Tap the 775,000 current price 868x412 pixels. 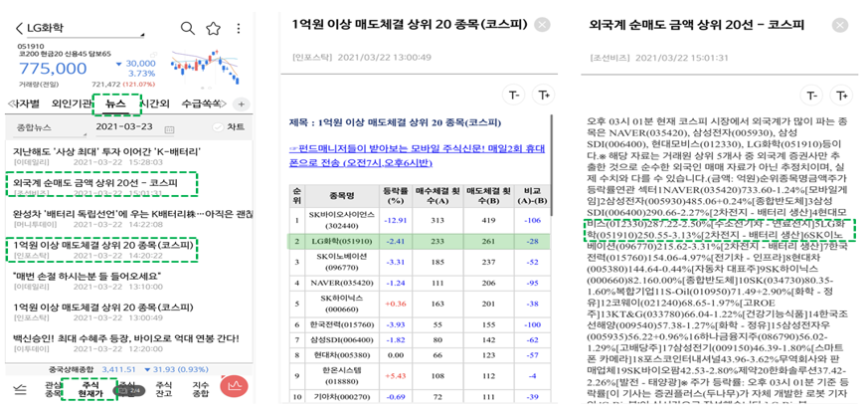coord(53,69)
